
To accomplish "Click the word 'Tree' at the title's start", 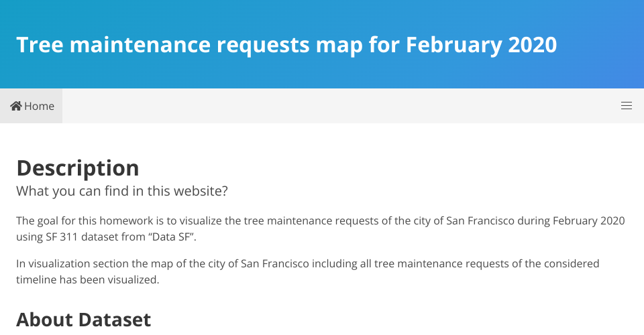I will [40, 45].
